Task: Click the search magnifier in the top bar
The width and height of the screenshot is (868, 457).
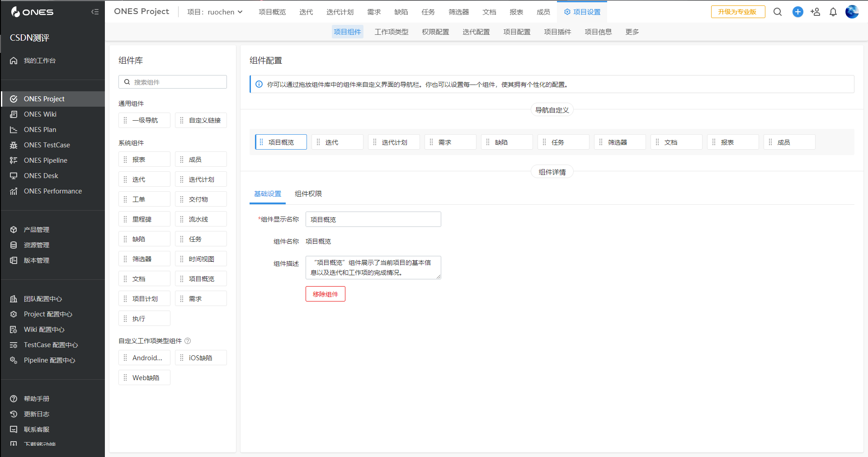Action: 778,12
